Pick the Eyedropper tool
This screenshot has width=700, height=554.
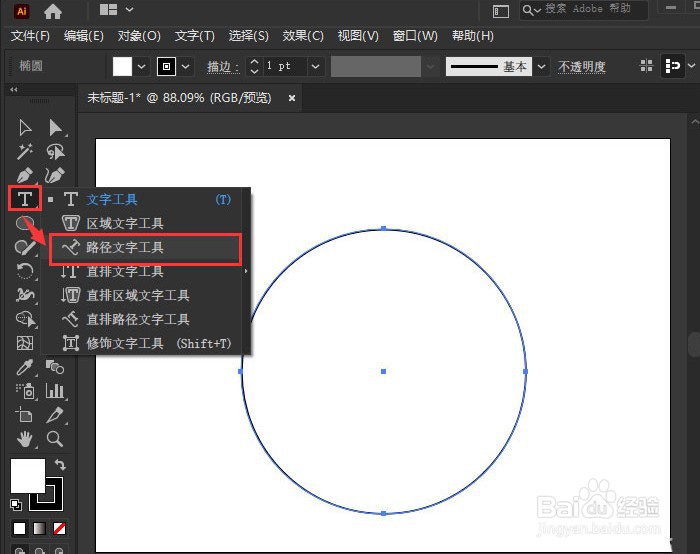tap(25, 367)
